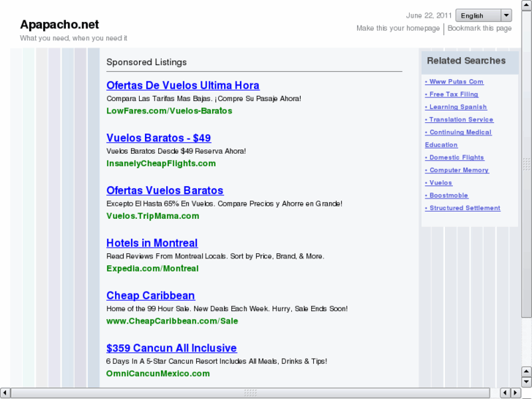
Task: Open 'Ofertas Vuelos Baratos' listing
Action: tap(165, 190)
